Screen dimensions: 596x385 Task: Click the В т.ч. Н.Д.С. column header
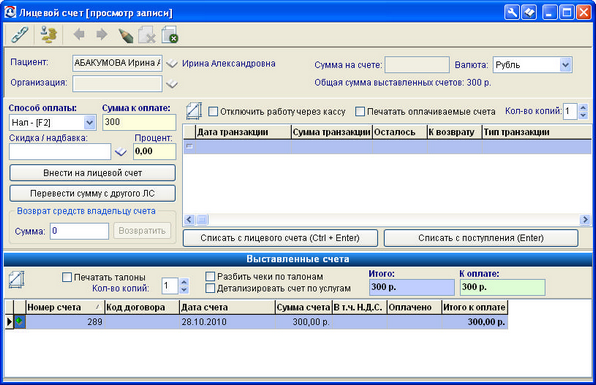(359, 307)
